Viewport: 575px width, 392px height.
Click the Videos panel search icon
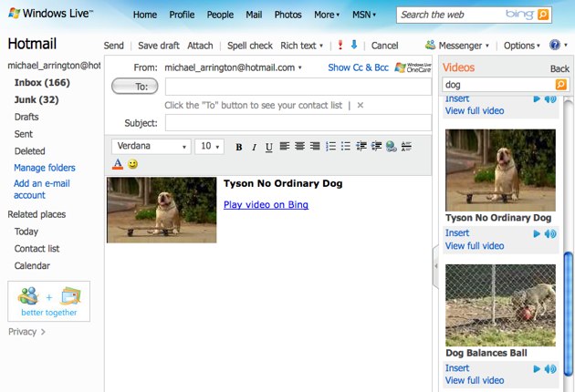(560, 85)
